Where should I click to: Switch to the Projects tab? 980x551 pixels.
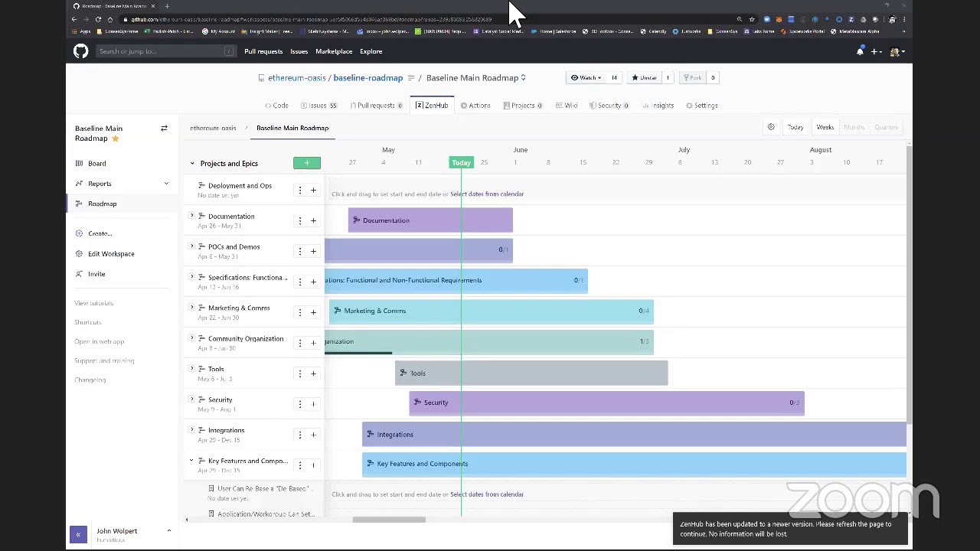point(523,106)
